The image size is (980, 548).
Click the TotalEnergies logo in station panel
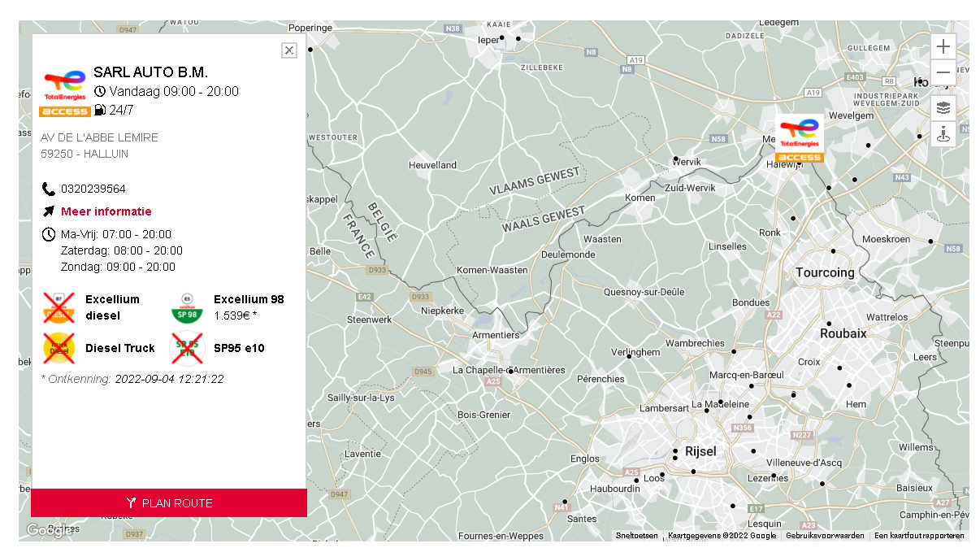click(65, 86)
